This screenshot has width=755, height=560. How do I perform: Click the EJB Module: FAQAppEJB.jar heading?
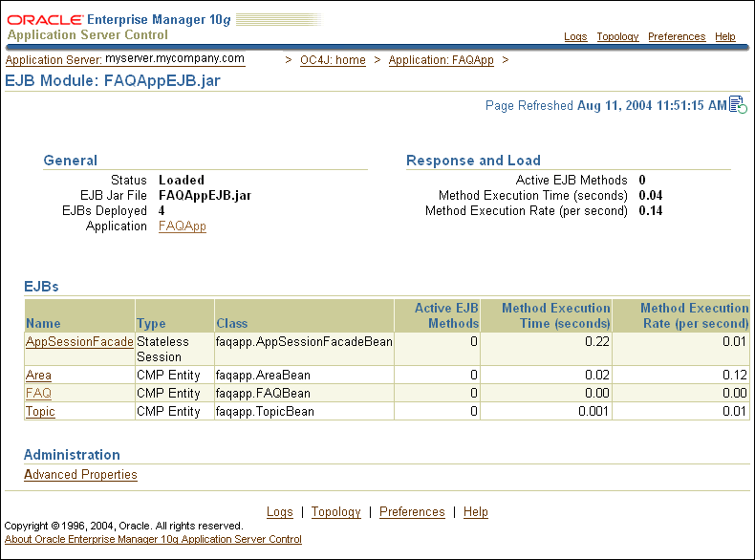(113, 80)
